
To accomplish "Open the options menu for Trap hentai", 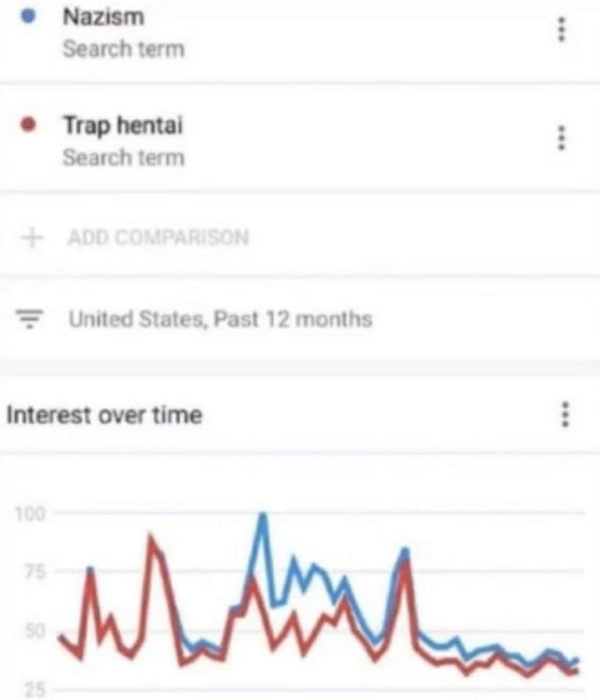I will [x=561, y=137].
